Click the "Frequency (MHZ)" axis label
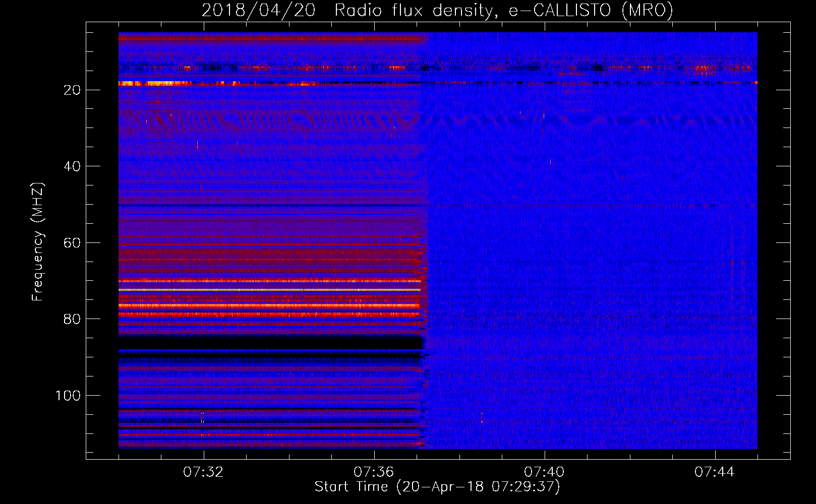Screen dimensions: 816x504 tap(38, 242)
